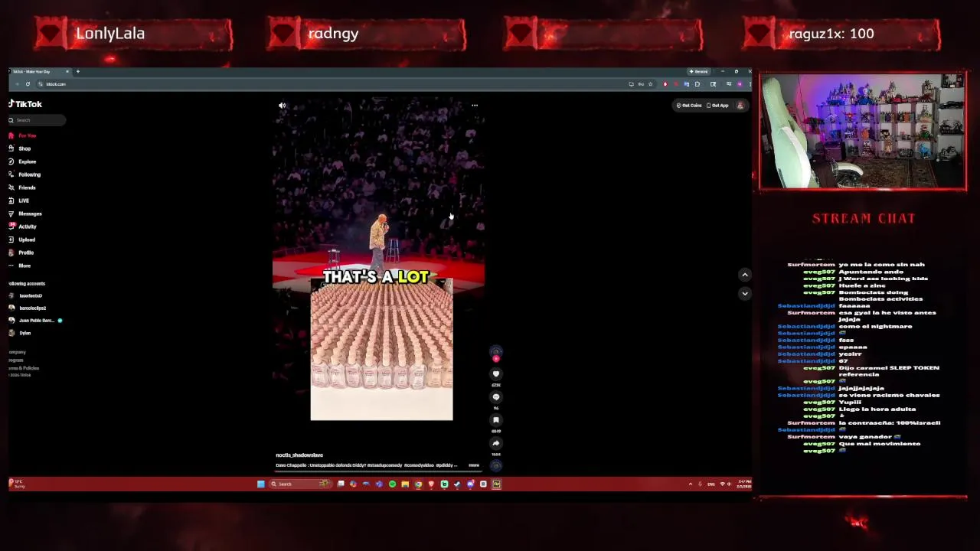Open Profile in the sidebar
980x551 pixels.
pyautogui.click(x=21, y=253)
